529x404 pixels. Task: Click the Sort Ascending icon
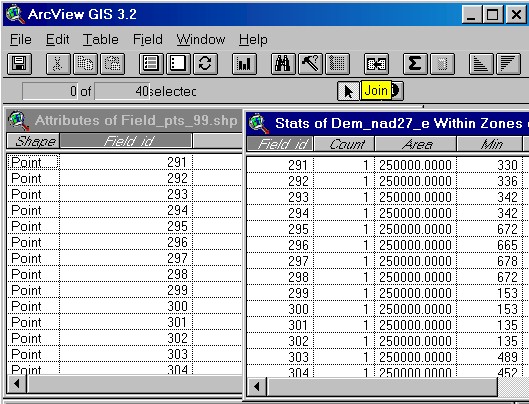481,64
